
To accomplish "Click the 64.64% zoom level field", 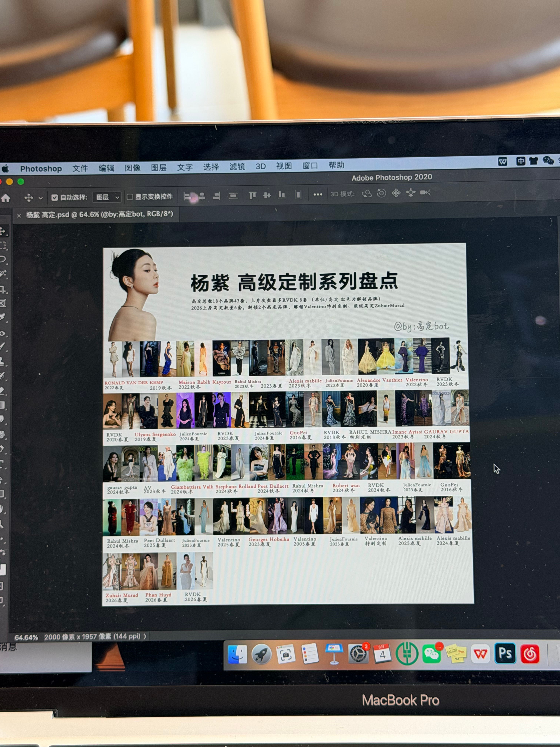I will click(26, 637).
